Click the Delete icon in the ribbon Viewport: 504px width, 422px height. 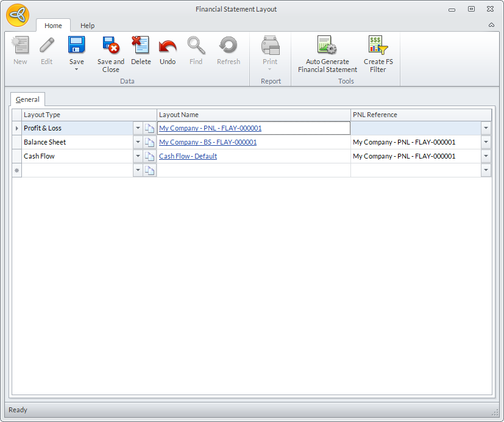(141, 46)
